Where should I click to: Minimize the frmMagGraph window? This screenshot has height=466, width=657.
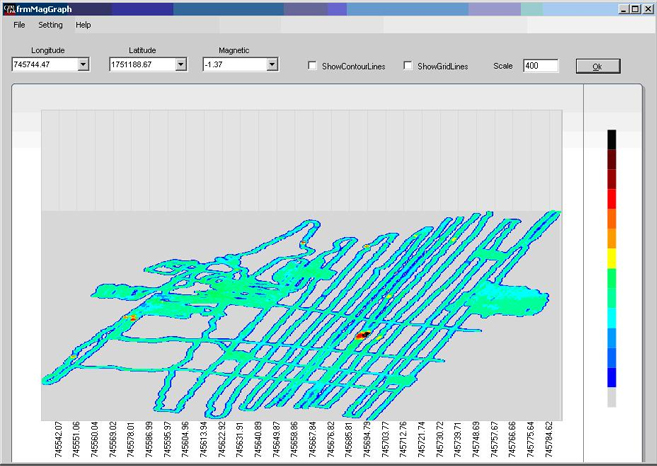pos(623,9)
